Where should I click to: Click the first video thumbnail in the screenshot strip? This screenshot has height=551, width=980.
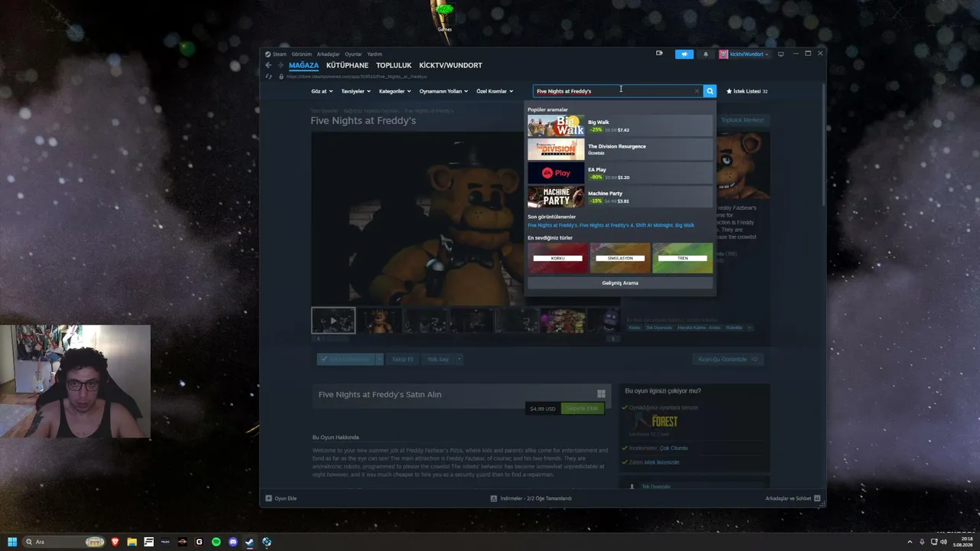coord(333,321)
